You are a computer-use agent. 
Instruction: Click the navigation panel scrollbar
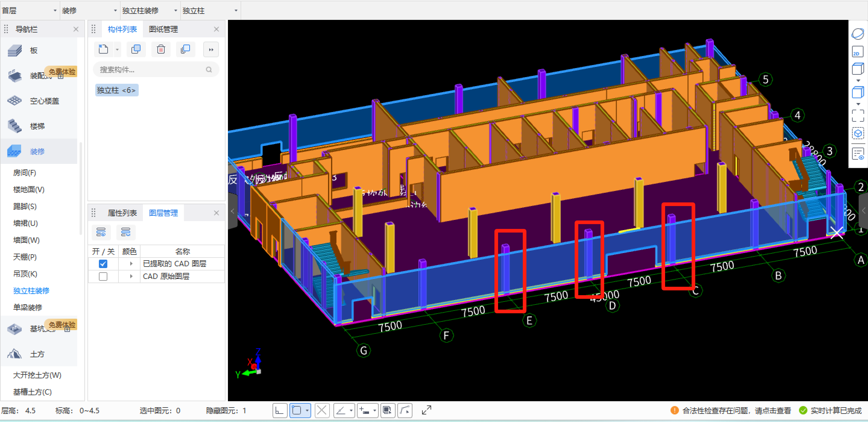[80, 189]
